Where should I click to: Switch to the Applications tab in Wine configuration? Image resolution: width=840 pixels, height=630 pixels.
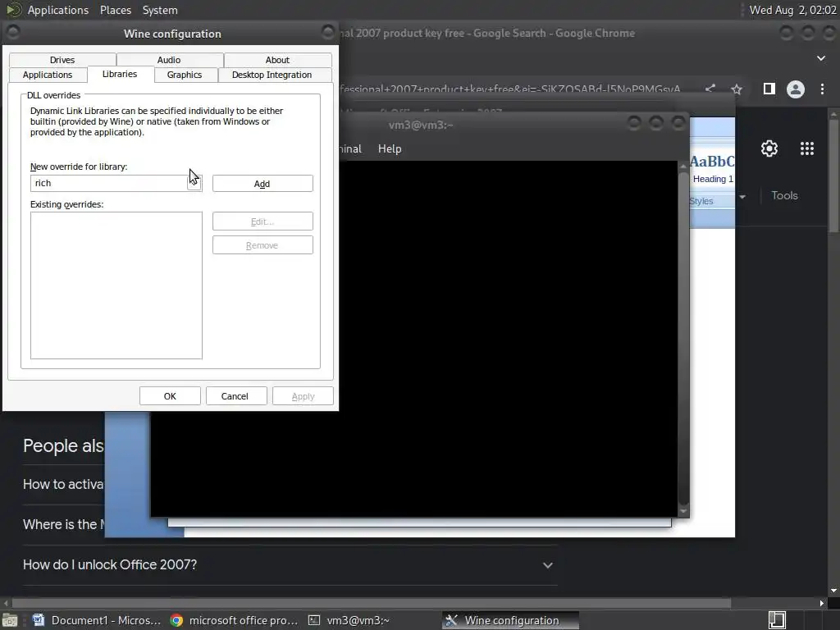[x=47, y=75]
